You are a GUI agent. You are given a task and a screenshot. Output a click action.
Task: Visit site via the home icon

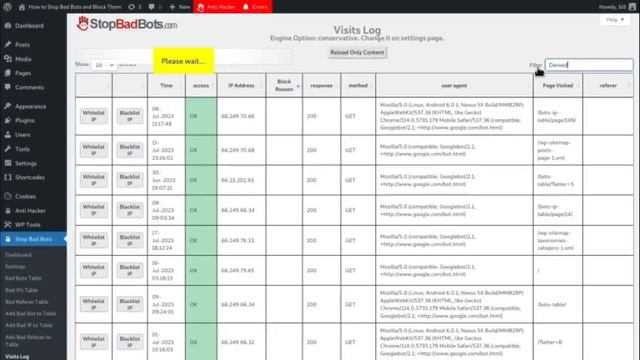22,7
